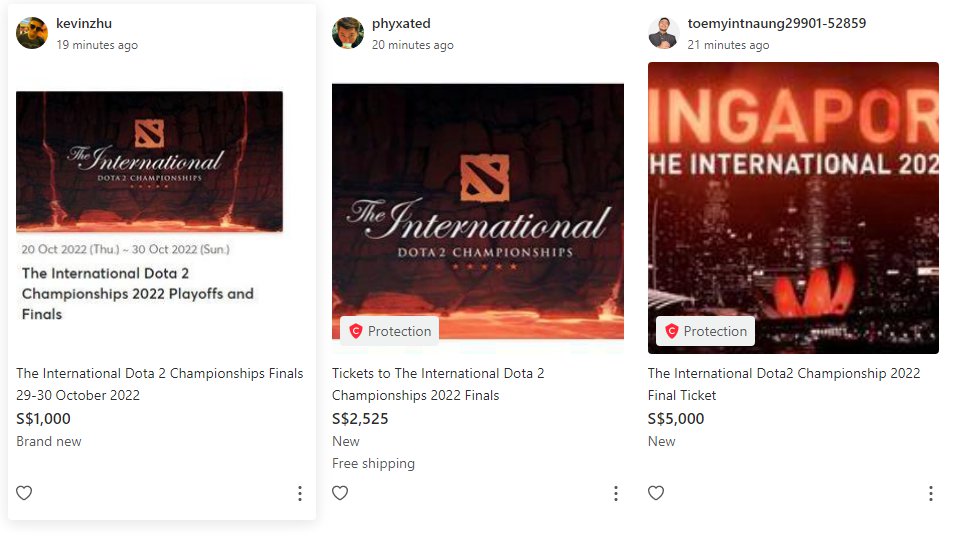Click phyxated's profile avatar
Viewport: 954px width, 541px height.
[348, 33]
